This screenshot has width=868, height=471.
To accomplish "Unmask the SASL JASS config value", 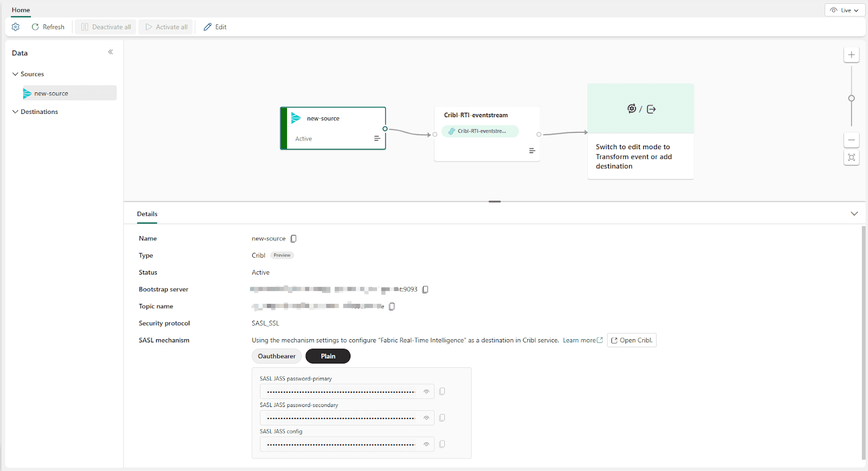I will [426, 444].
